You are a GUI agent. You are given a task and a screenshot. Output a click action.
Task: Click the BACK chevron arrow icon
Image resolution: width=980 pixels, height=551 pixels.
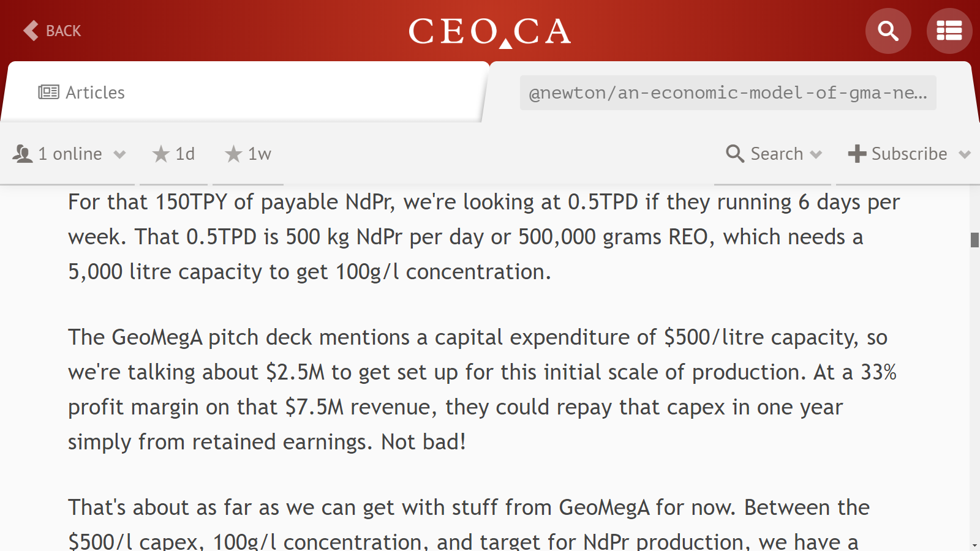[x=31, y=31]
